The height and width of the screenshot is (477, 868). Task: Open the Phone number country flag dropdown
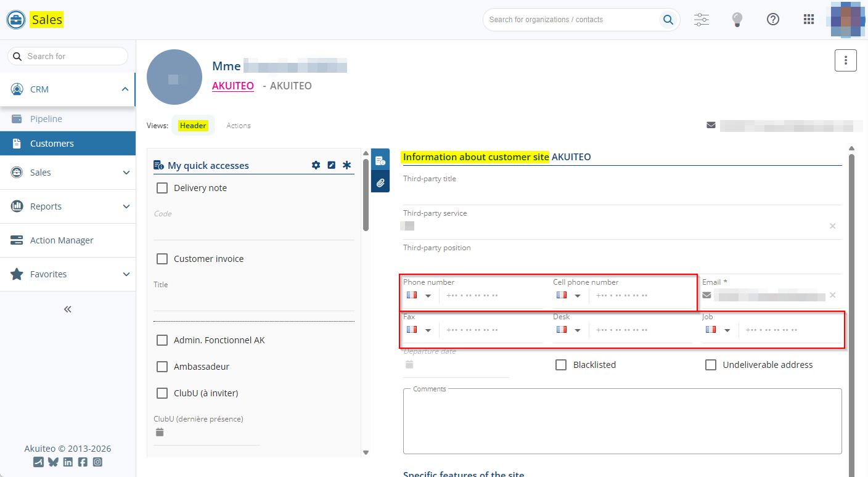pos(419,296)
